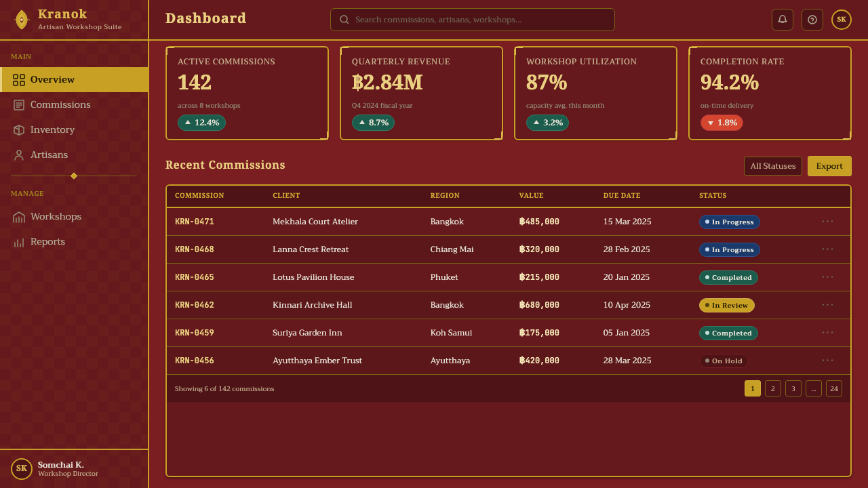Open commission KRN-0465 link

[195, 277]
